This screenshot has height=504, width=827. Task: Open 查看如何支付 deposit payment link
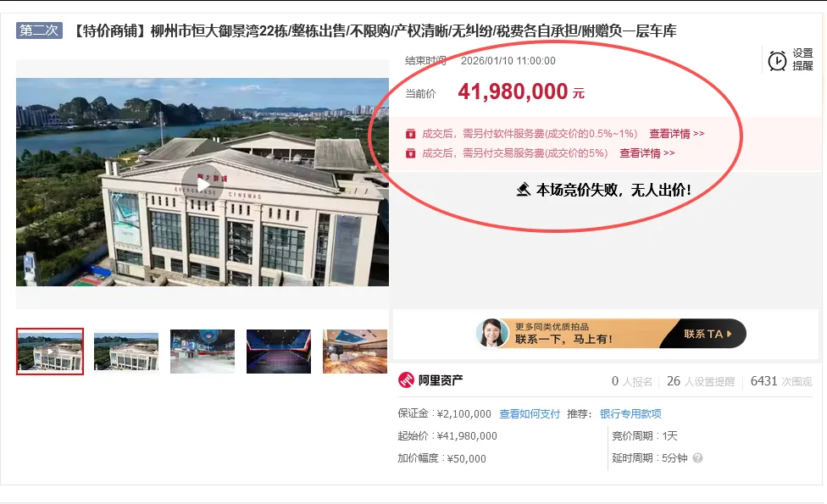pyautogui.click(x=530, y=414)
